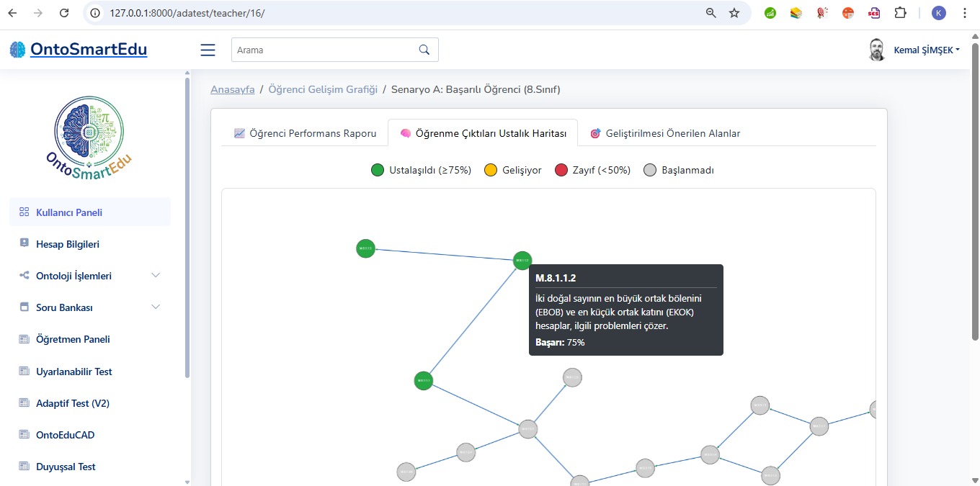
Task: Open Uyarlanabilir Test in the sidebar
Action: click(x=73, y=372)
